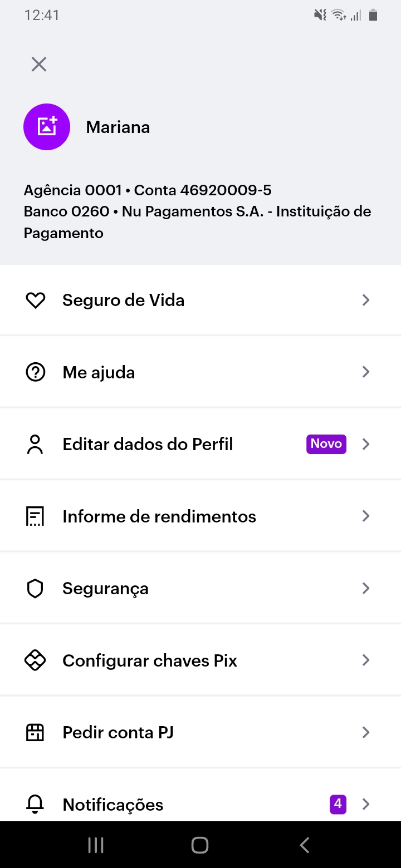Viewport: 401px width, 868px height.
Task: Tap the heart icon for Seguro de Vida
Action: [35, 300]
